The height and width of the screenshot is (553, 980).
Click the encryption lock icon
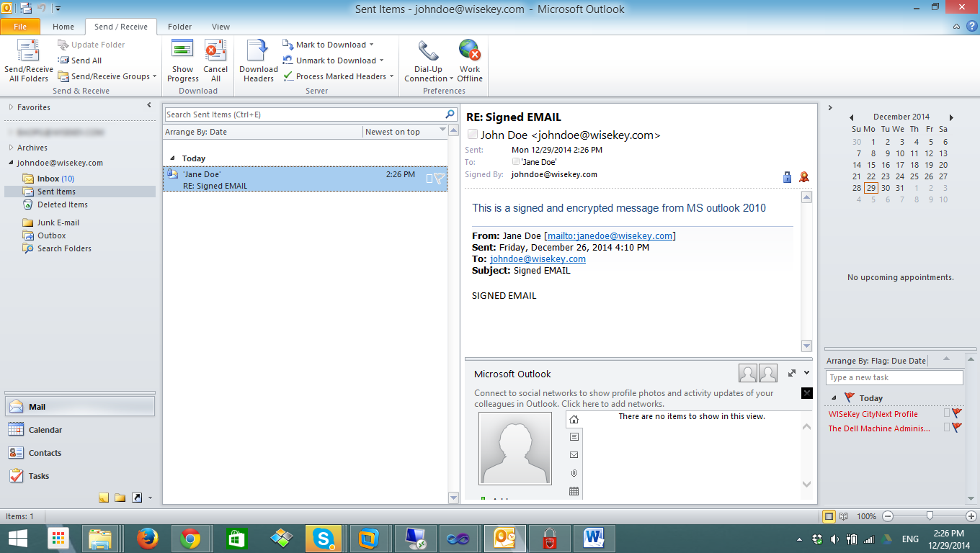(x=788, y=176)
